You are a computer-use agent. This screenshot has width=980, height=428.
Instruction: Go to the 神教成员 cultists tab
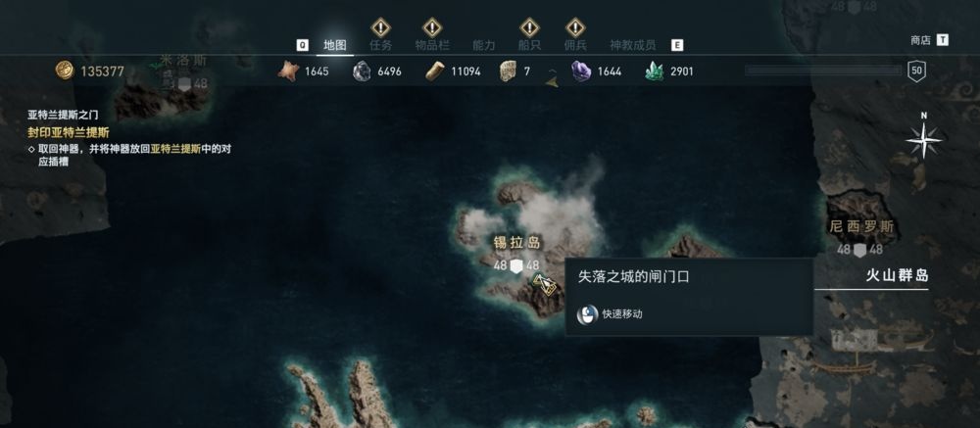point(632,45)
